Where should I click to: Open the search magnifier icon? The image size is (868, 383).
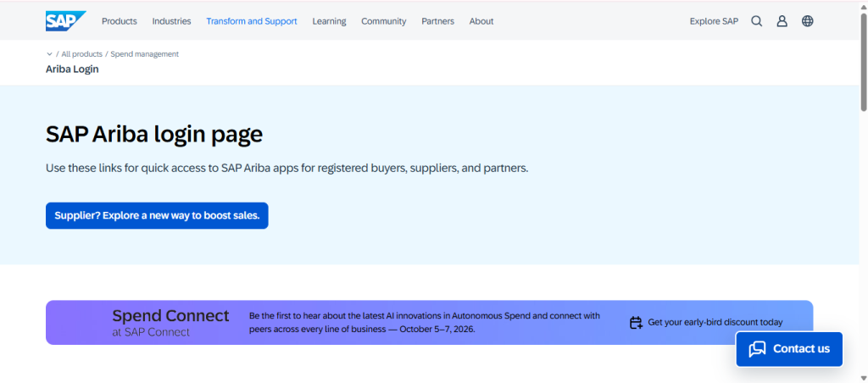point(757,21)
